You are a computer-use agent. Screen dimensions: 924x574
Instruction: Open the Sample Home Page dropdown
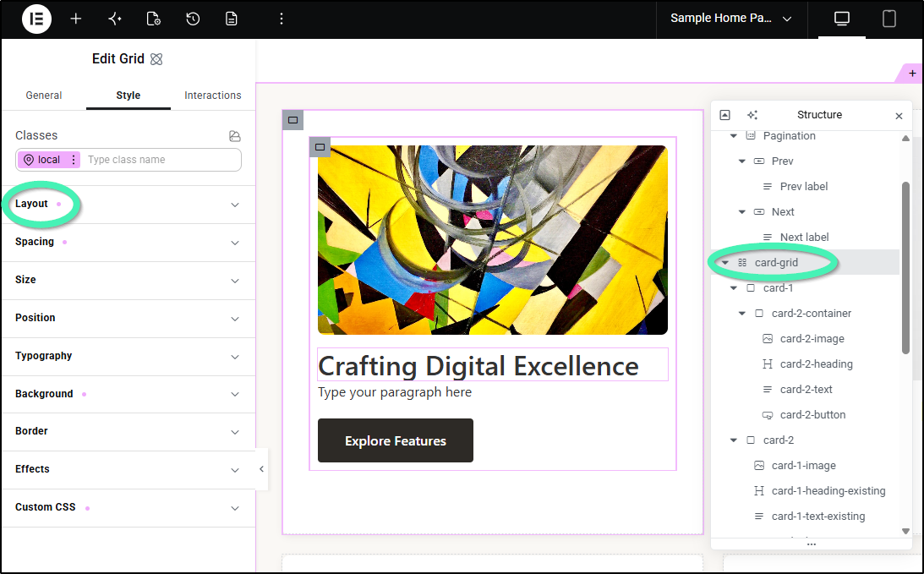(730, 19)
